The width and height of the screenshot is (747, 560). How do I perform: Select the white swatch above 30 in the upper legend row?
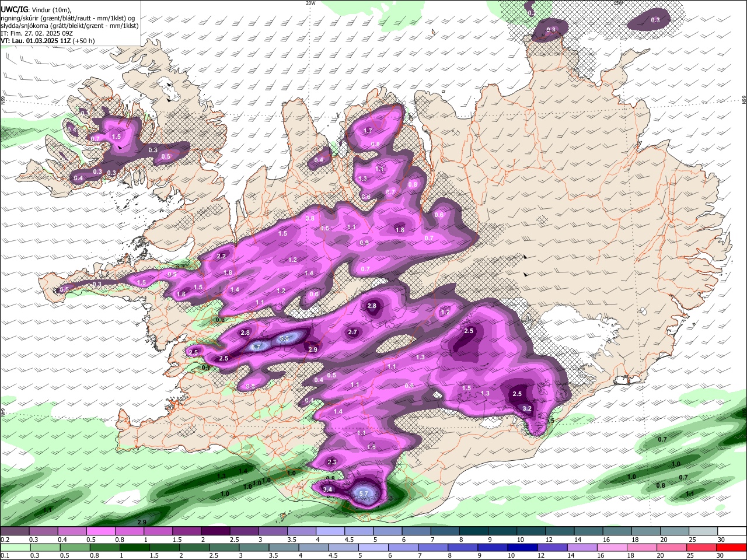click(732, 531)
